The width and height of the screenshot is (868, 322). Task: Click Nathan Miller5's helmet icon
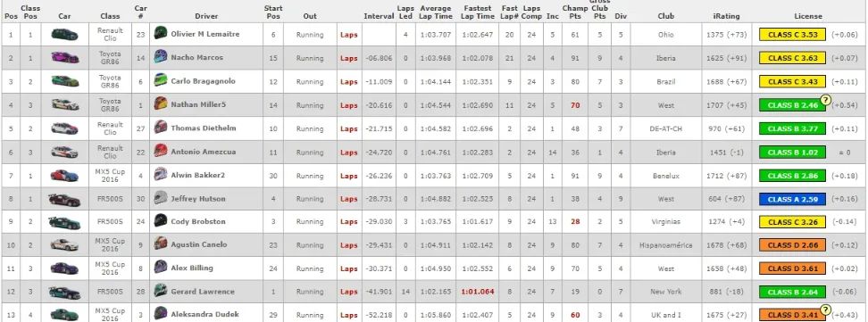tap(161, 103)
